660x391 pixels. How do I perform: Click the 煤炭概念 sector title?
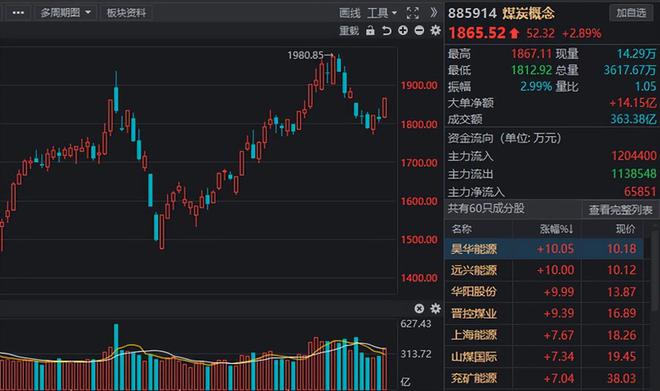click(528, 13)
